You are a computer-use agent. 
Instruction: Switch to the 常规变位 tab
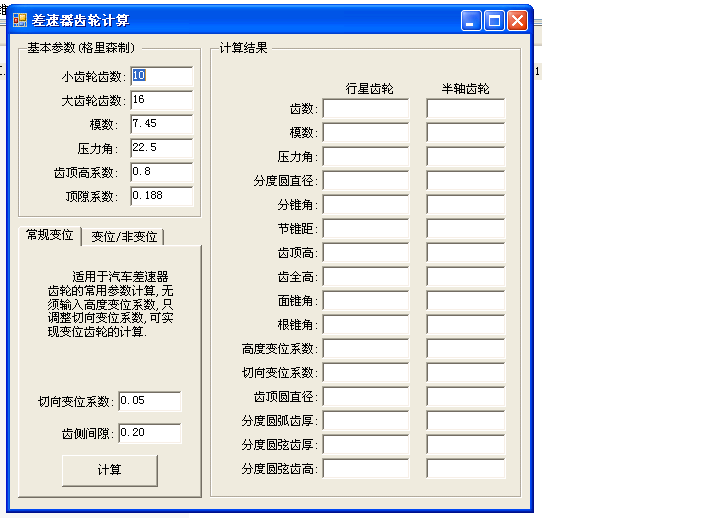(x=50, y=235)
